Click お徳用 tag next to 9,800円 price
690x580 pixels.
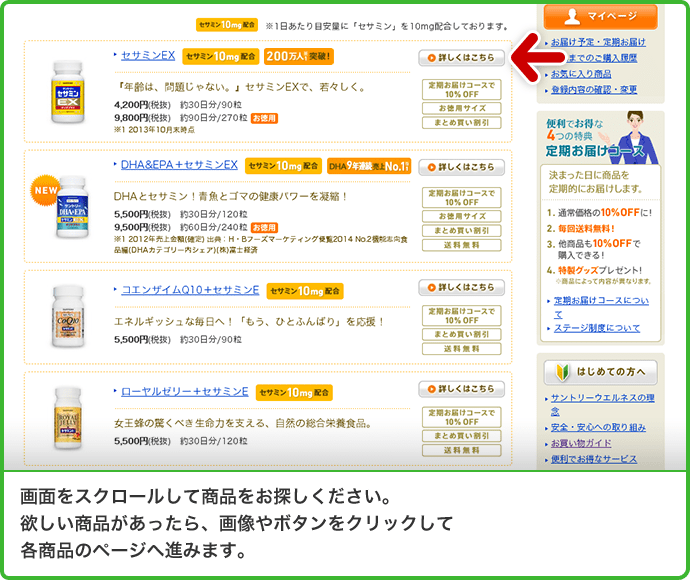(264, 118)
